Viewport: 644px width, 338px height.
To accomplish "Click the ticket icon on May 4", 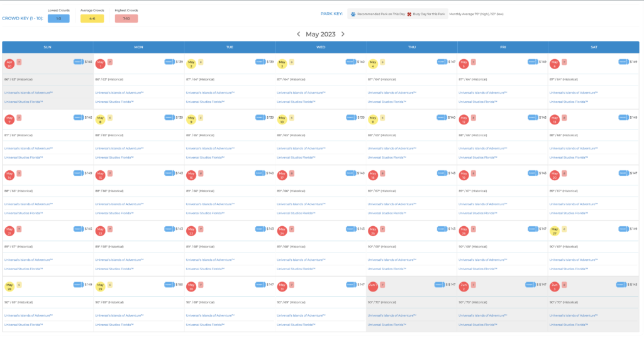I will tap(441, 62).
